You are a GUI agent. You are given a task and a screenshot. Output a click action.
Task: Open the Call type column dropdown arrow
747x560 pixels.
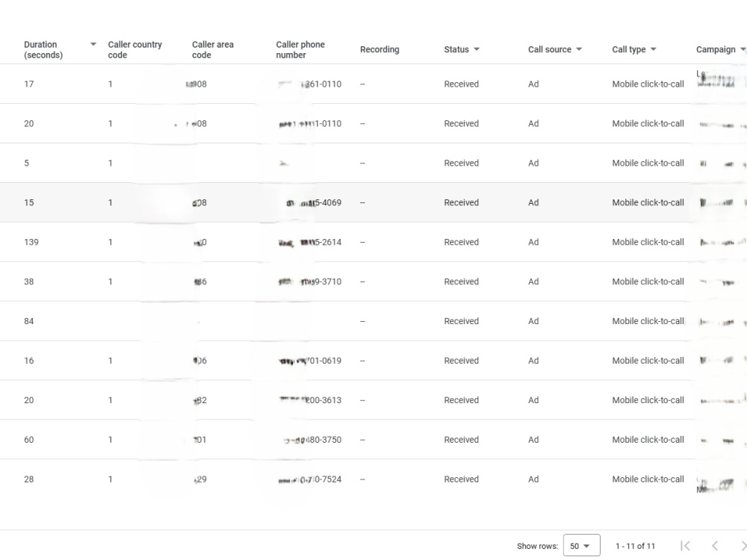tap(653, 49)
